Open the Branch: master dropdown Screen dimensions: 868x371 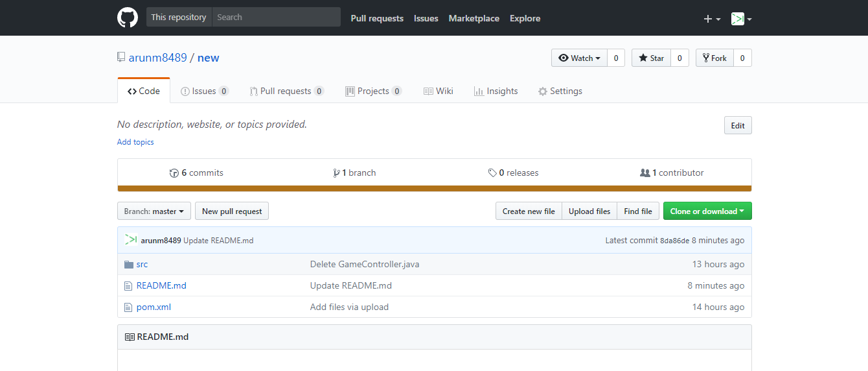(x=154, y=211)
